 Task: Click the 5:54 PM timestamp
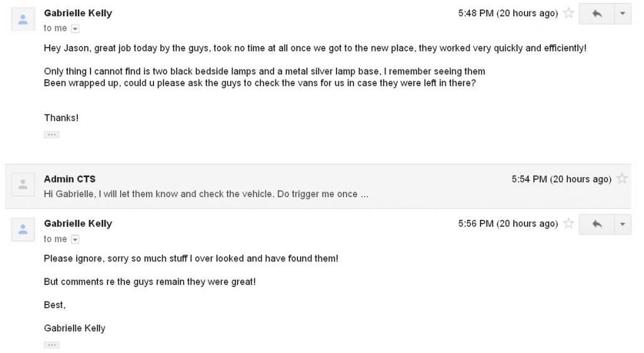point(562,179)
